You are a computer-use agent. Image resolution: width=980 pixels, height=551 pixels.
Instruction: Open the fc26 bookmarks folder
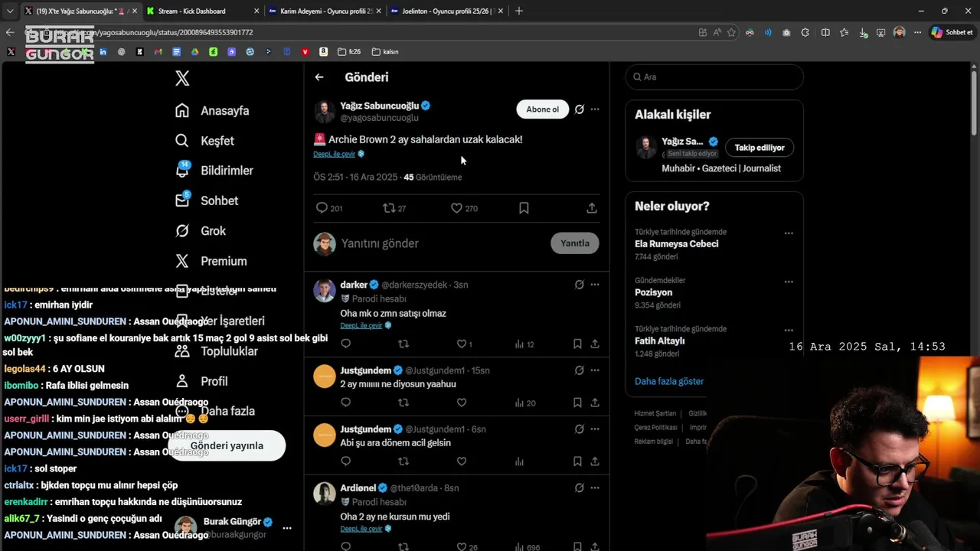(x=348, y=52)
